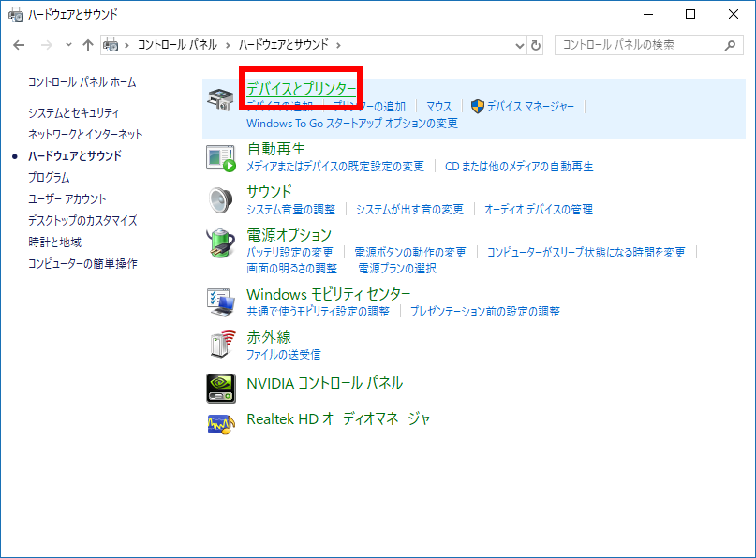Click プレゼンテーション前の設定の調整 link
Screen dimensions: 756x558
[x=485, y=312]
